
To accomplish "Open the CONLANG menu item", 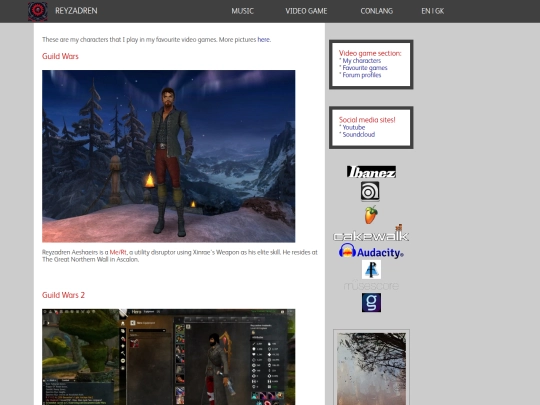I will (x=376, y=11).
